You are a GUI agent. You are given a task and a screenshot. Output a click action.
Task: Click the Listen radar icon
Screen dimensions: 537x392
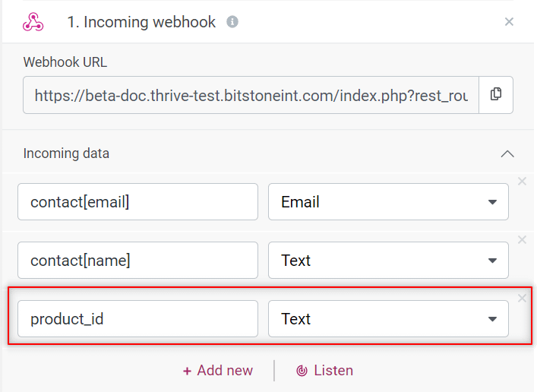click(302, 371)
